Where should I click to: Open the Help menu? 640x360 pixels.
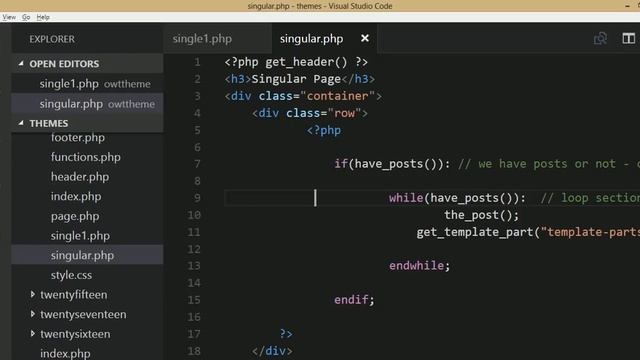[x=43, y=17]
